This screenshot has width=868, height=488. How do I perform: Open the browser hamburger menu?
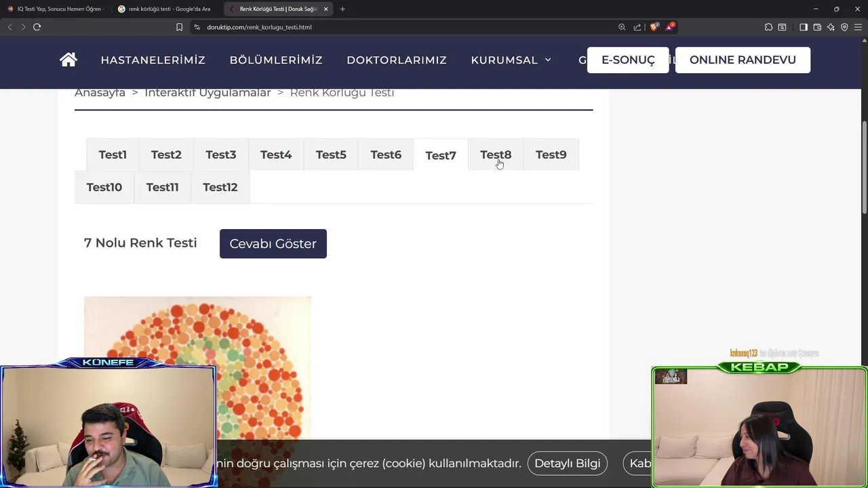(858, 27)
